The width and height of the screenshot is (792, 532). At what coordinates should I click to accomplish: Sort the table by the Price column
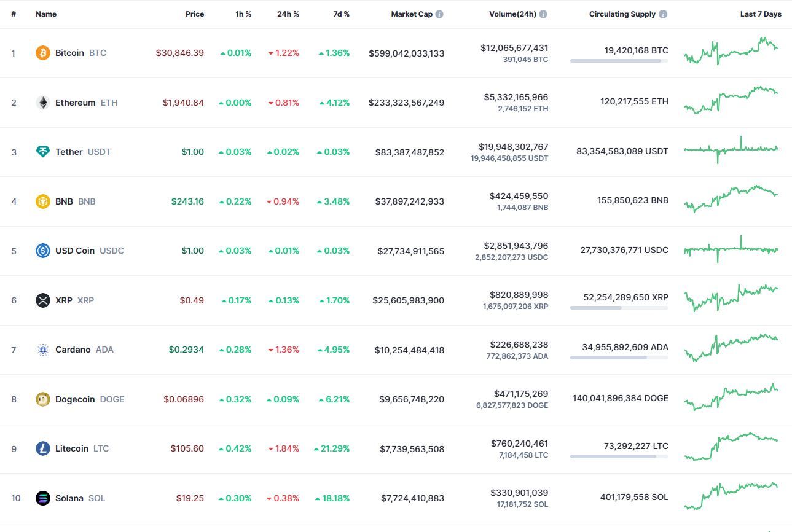pyautogui.click(x=195, y=14)
